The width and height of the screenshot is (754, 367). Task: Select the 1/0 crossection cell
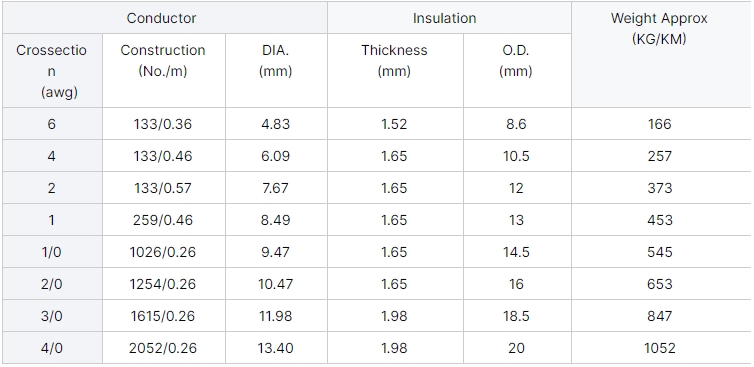[x=51, y=252]
